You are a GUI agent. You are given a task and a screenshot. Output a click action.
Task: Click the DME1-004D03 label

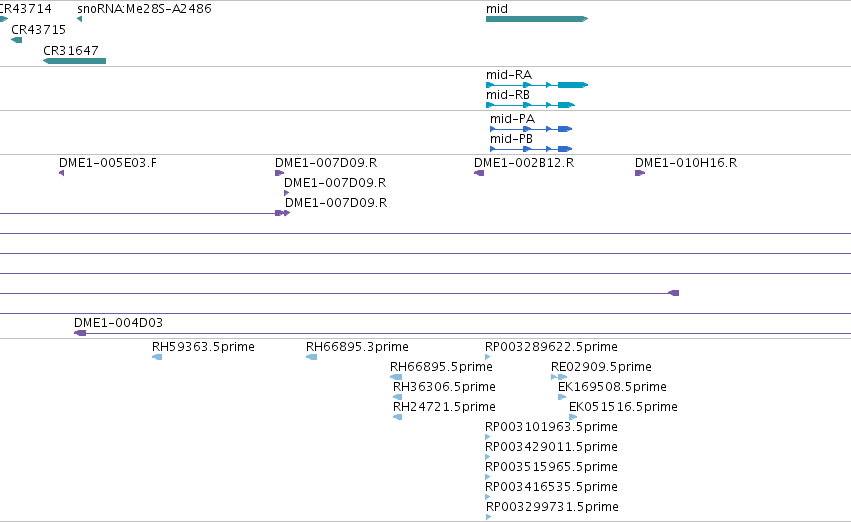coord(118,323)
